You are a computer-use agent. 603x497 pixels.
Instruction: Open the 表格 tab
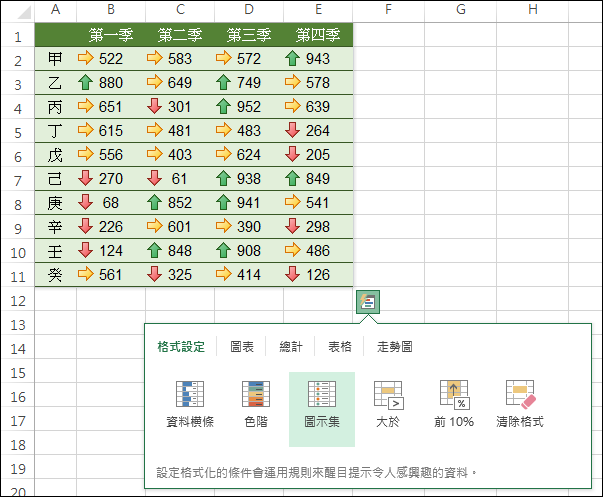tap(340, 347)
